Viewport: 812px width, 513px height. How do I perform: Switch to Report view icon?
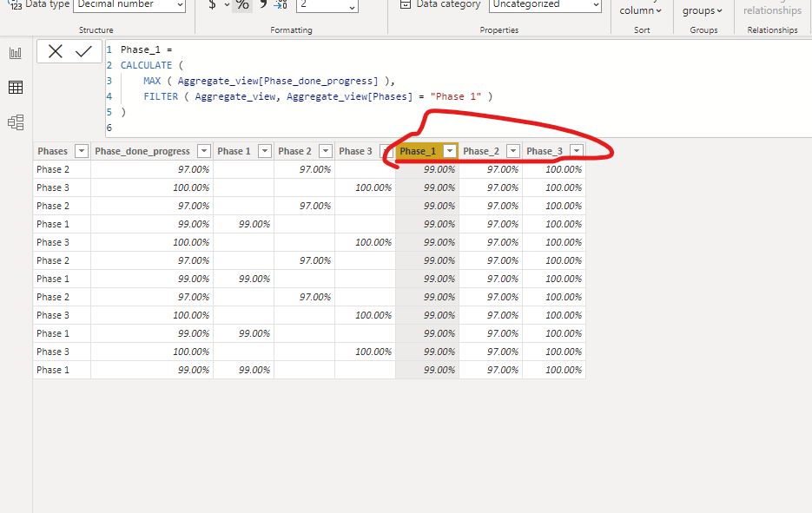tap(16, 53)
